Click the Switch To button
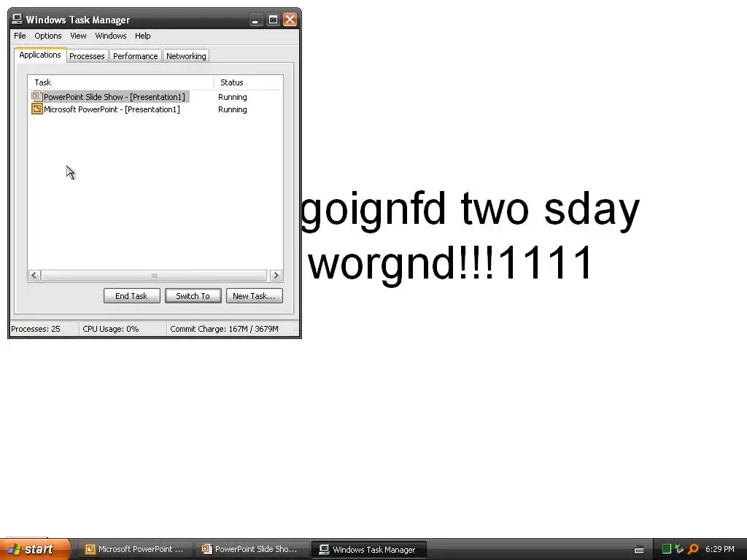 click(x=193, y=296)
